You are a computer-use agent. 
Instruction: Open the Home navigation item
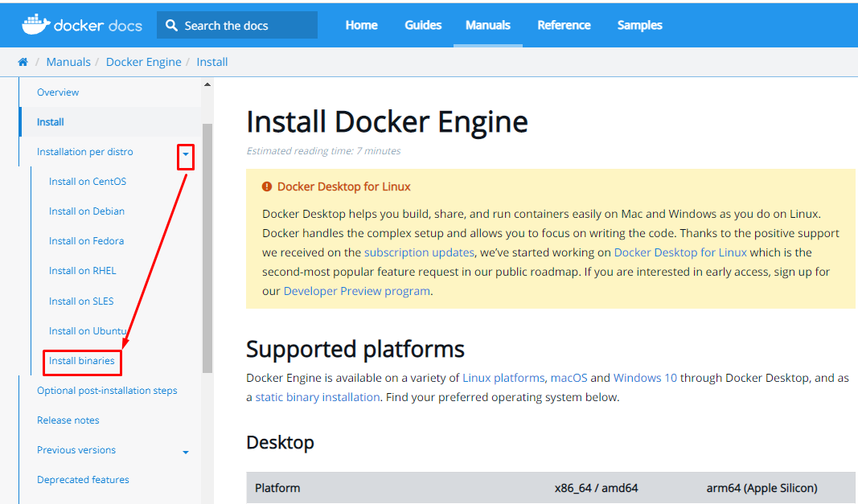[361, 25]
